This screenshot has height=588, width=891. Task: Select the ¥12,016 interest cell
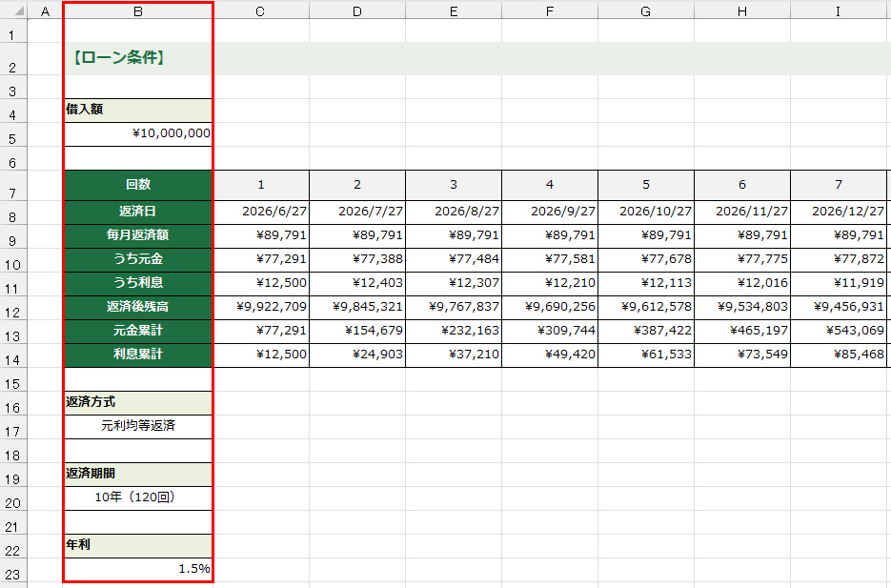(742, 283)
